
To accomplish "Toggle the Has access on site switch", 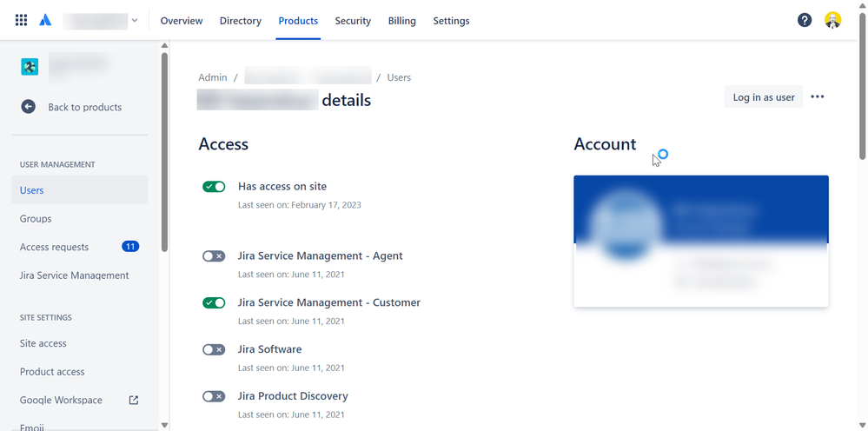I will [x=214, y=187].
